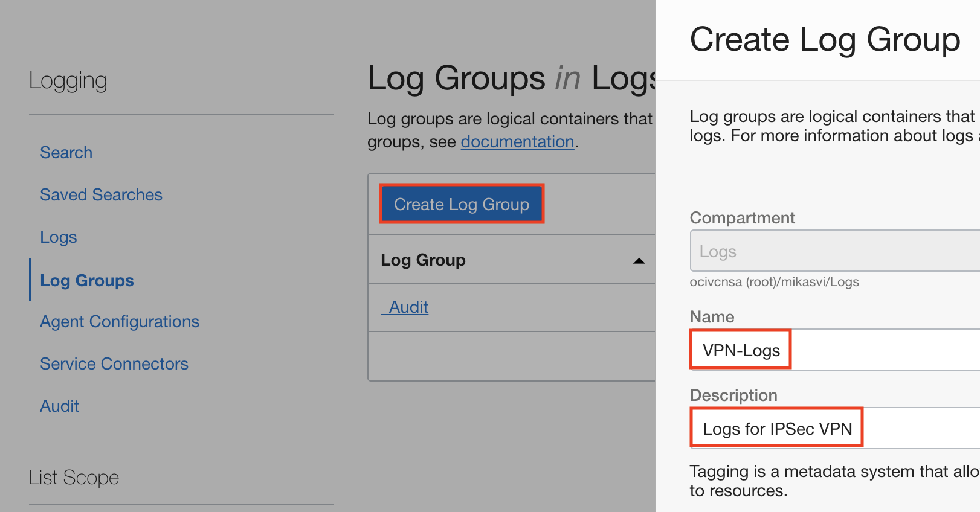This screenshot has height=512, width=980.
Task: Navigate to Agent Configurations
Action: tap(119, 322)
